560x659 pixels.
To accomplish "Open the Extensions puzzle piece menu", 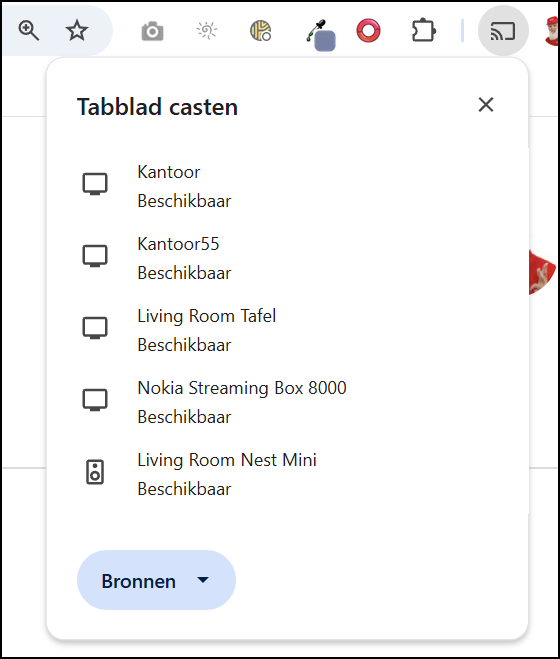I will [x=423, y=30].
